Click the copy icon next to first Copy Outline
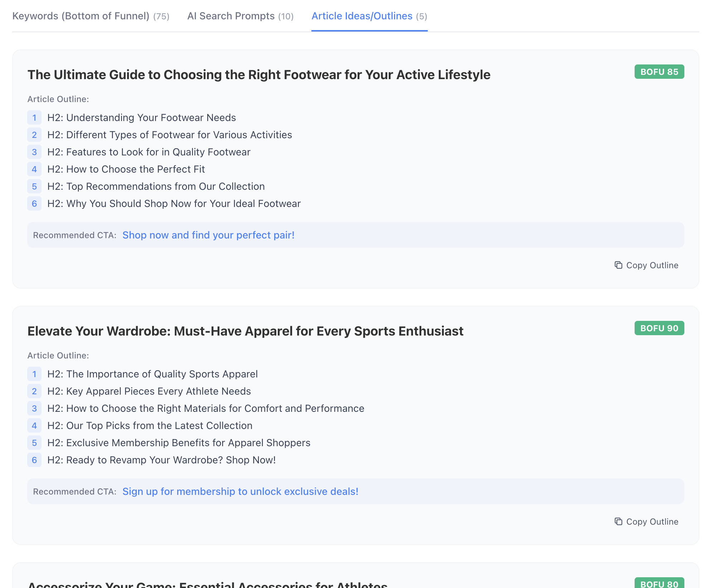713x588 pixels. point(619,265)
